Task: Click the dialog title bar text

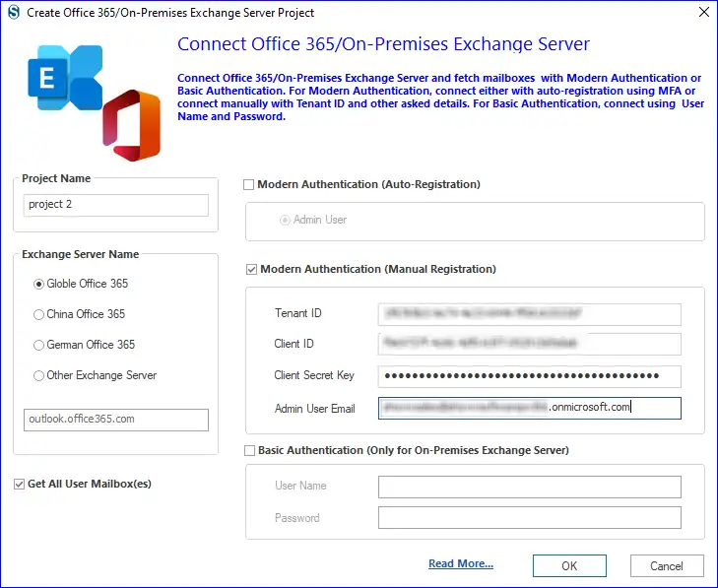Action: (x=170, y=13)
